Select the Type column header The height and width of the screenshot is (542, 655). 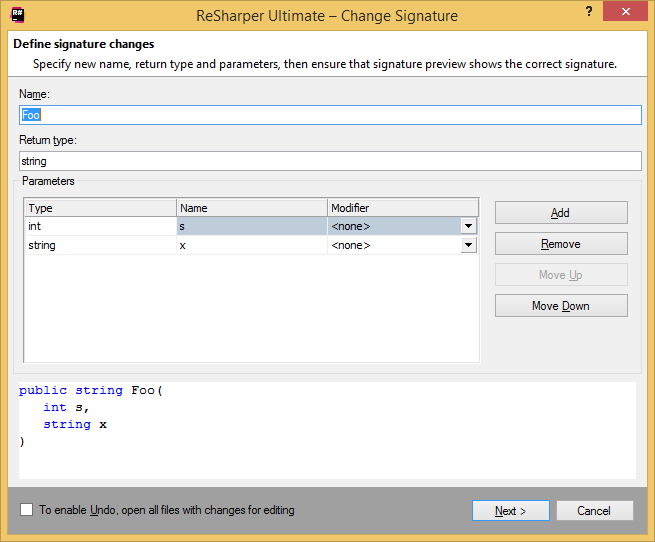click(x=100, y=208)
